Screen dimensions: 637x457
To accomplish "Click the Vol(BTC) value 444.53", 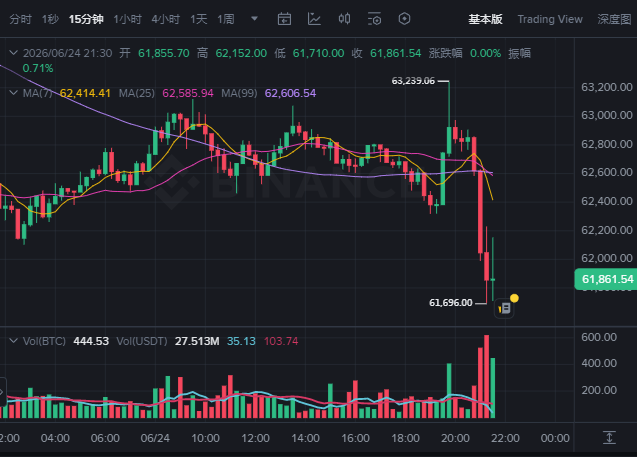I will pos(91,341).
